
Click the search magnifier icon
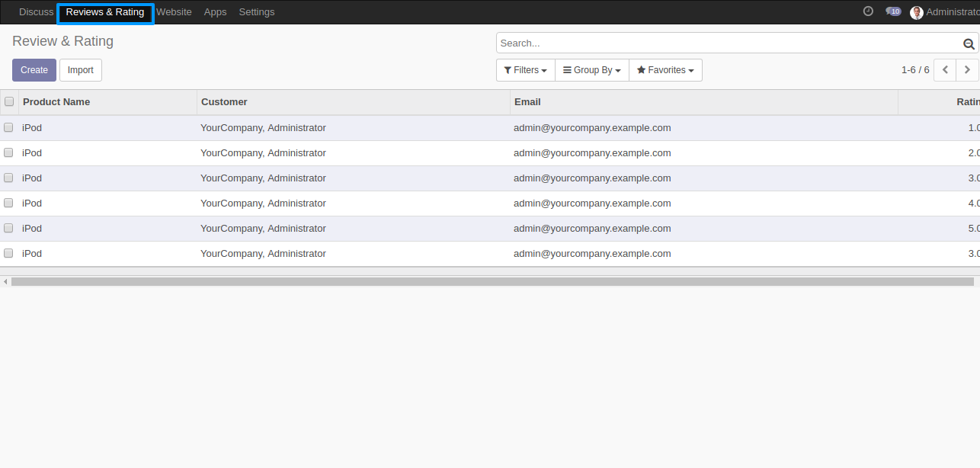969,44
